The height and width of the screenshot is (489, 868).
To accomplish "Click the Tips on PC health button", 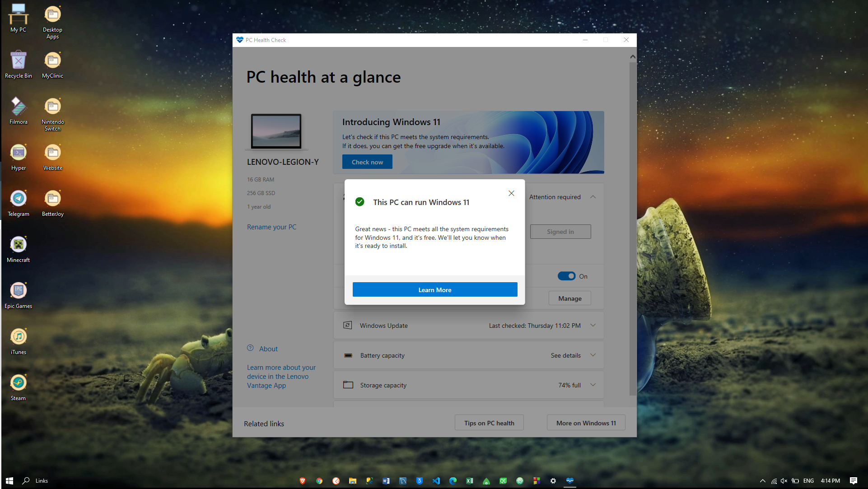I will point(489,423).
